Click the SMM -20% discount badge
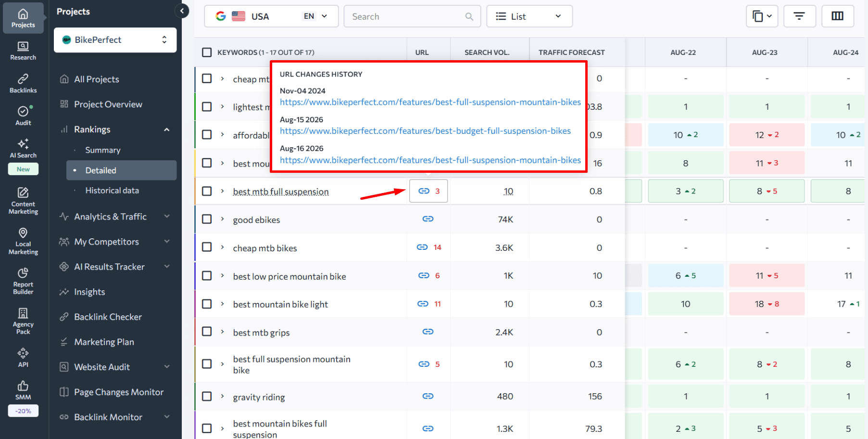Viewport: 868px width, 439px height. pyautogui.click(x=23, y=411)
